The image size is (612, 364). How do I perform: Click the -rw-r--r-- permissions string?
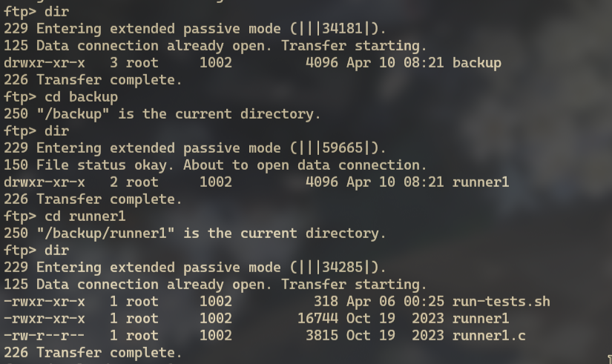44,336
